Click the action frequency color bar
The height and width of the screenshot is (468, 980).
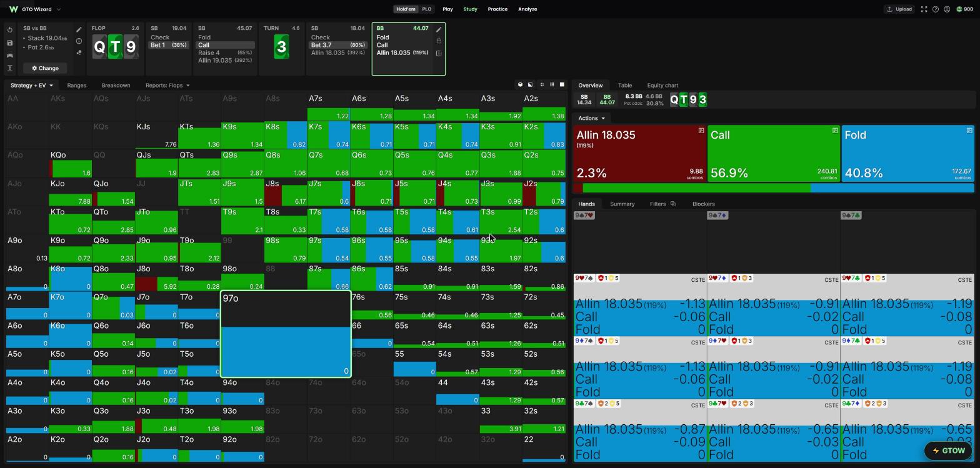pos(774,187)
